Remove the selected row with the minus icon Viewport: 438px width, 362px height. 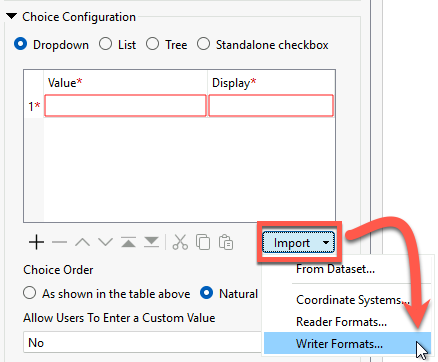[x=60, y=242]
